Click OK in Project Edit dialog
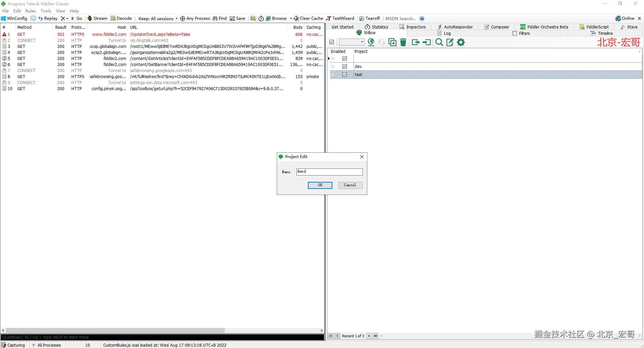Image resolution: width=644 pixels, height=348 pixels. (x=320, y=185)
